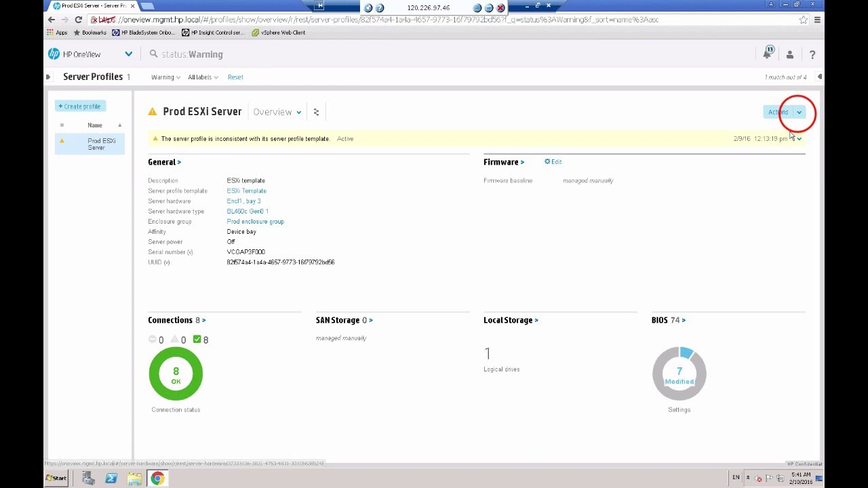Open the Actions dropdown arrow
This screenshot has height=488, width=868.
[x=800, y=113]
